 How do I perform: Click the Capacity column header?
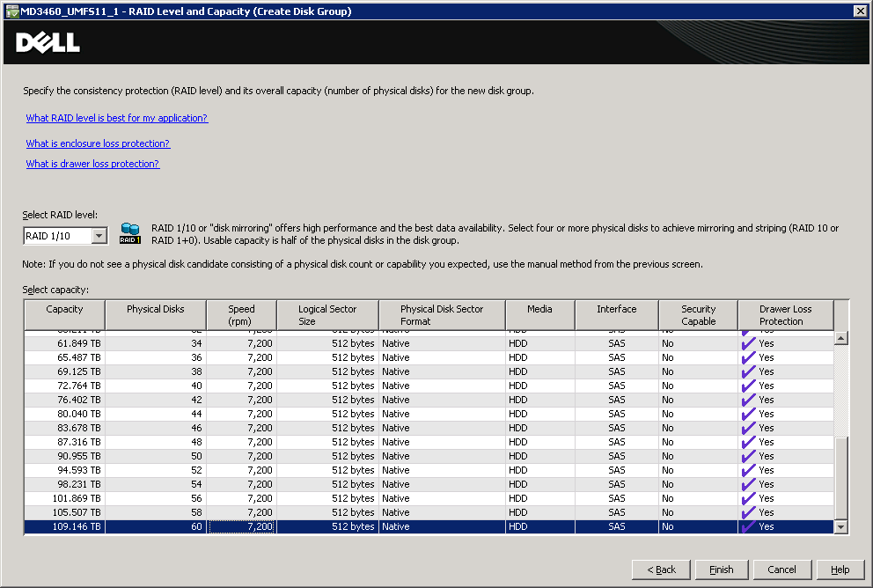point(64,315)
